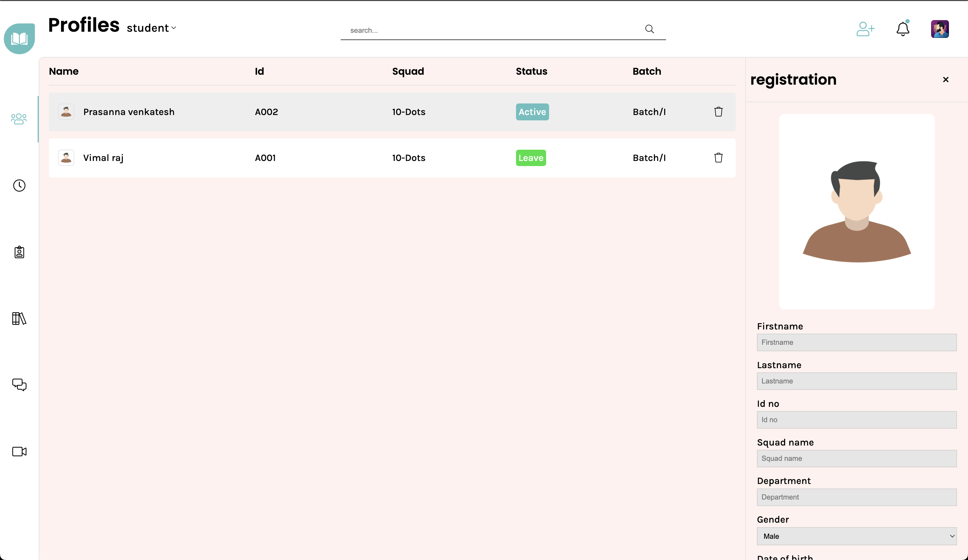Open the library books sidebar icon

click(19, 319)
